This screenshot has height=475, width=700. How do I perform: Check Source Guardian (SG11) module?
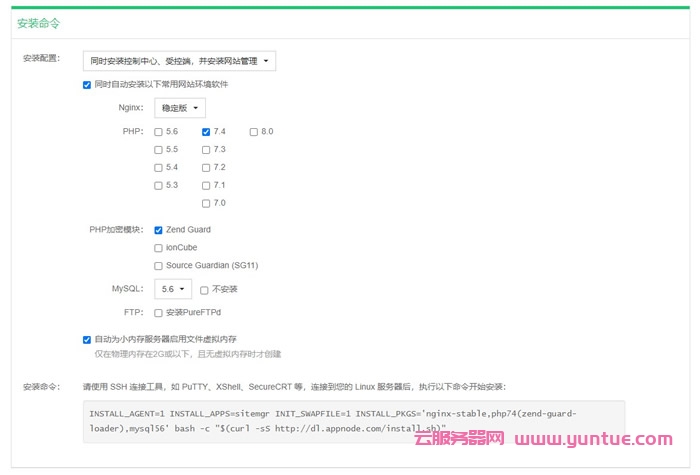(158, 266)
